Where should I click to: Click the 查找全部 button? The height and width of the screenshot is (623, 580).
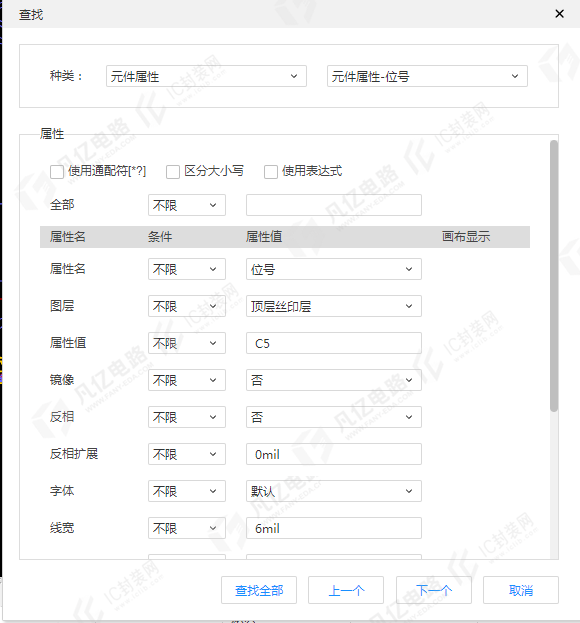pos(259,590)
